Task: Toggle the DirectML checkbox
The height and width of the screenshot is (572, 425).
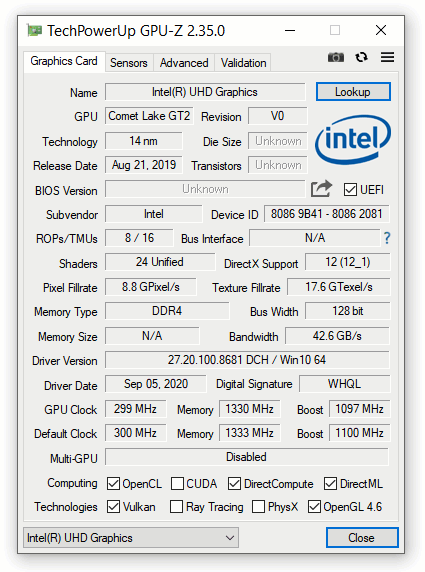Action: [x=331, y=484]
